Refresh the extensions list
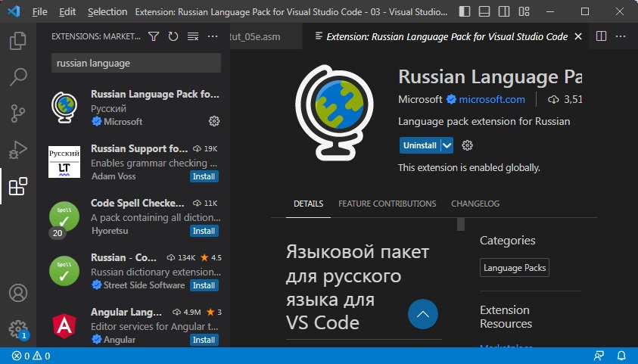This screenshot has height=364, width=638. [x=173, y=36]
